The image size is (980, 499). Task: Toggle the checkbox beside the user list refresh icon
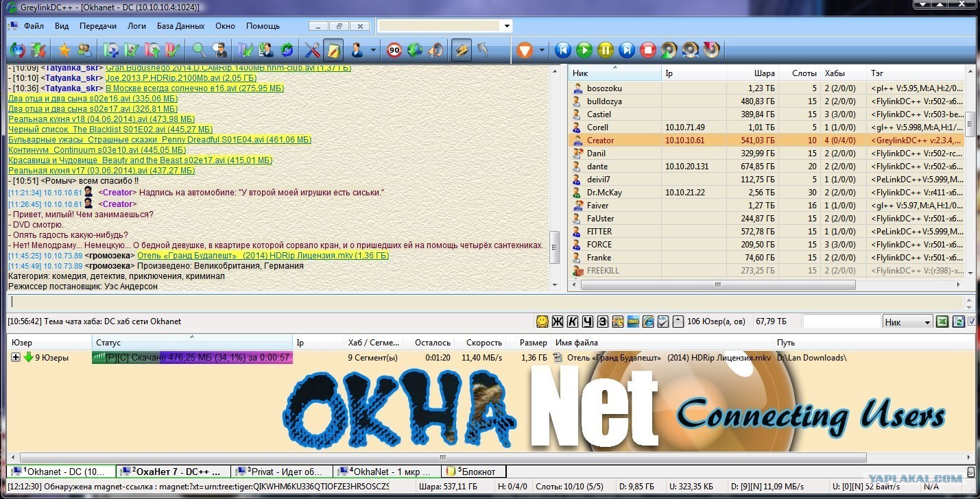click(x=972, y=321)
